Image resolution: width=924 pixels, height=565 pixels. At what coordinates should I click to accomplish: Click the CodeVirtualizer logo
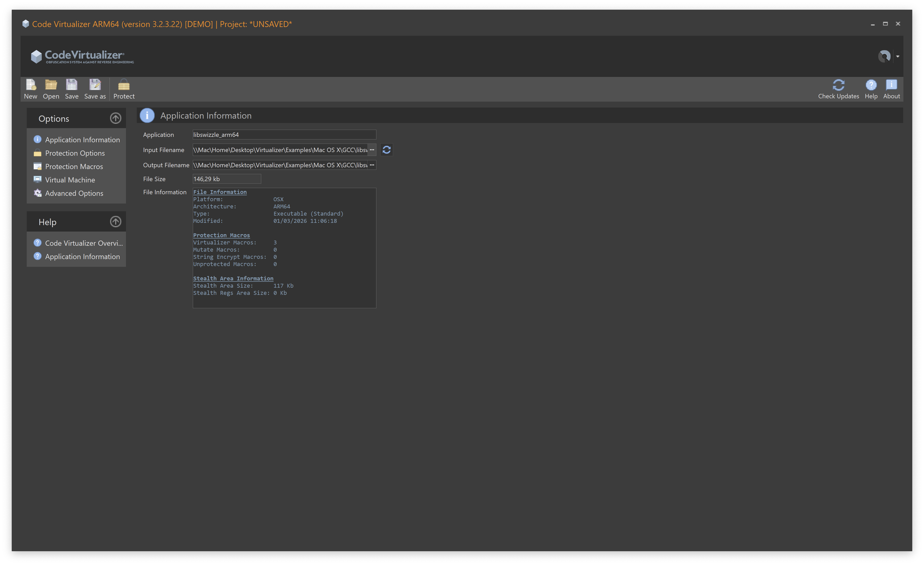82,57
